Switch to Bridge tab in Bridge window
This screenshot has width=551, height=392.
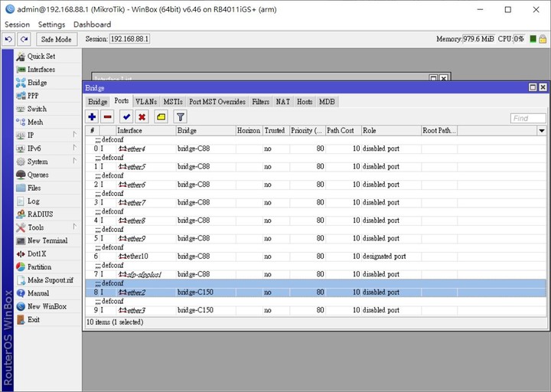(98, 102)
